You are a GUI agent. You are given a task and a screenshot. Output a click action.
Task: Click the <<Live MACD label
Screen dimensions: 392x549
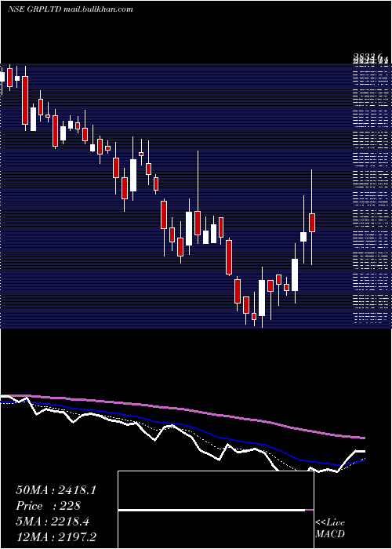[x=330, y=528]
